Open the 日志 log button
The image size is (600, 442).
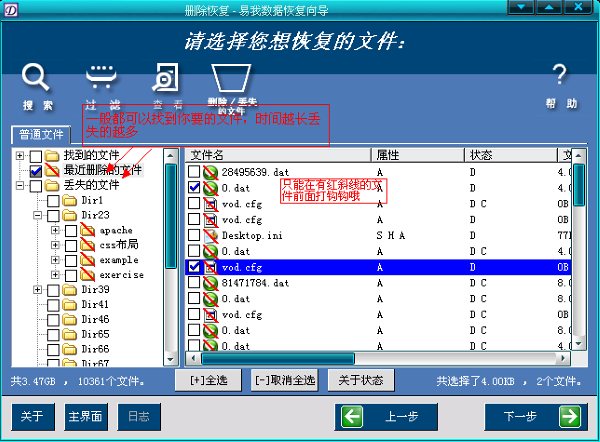[139, 416]
